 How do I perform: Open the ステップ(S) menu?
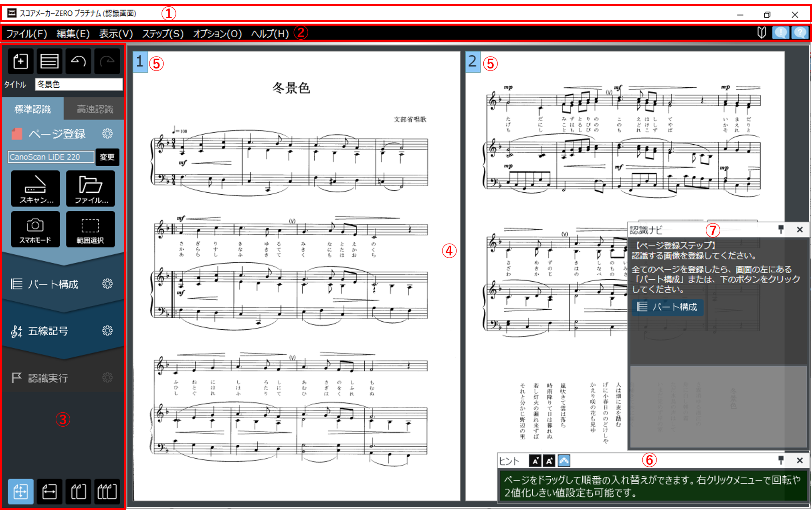tap(163, 34)
